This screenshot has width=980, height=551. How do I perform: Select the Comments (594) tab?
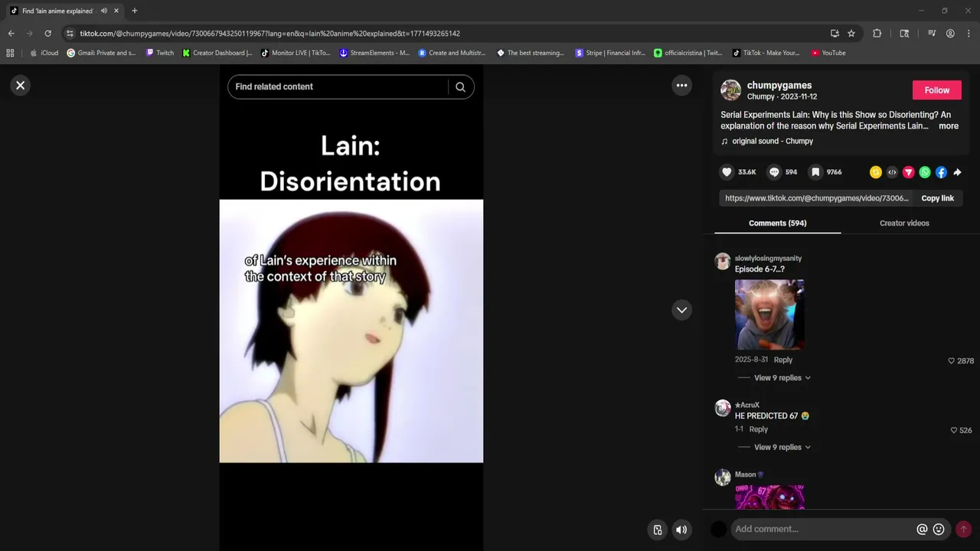coord(777,223)
